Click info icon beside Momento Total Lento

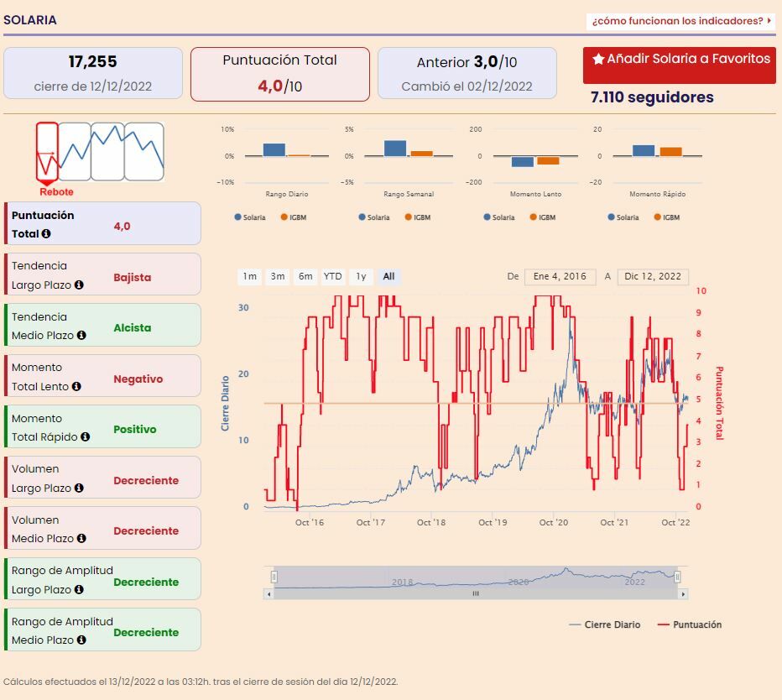point(76,386)
